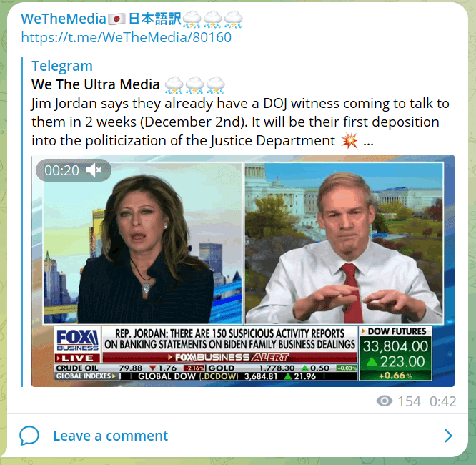Click the thunderstorm cloud emojis in channel name
This screenshot has height=465, width=476.
click(212, 19)
